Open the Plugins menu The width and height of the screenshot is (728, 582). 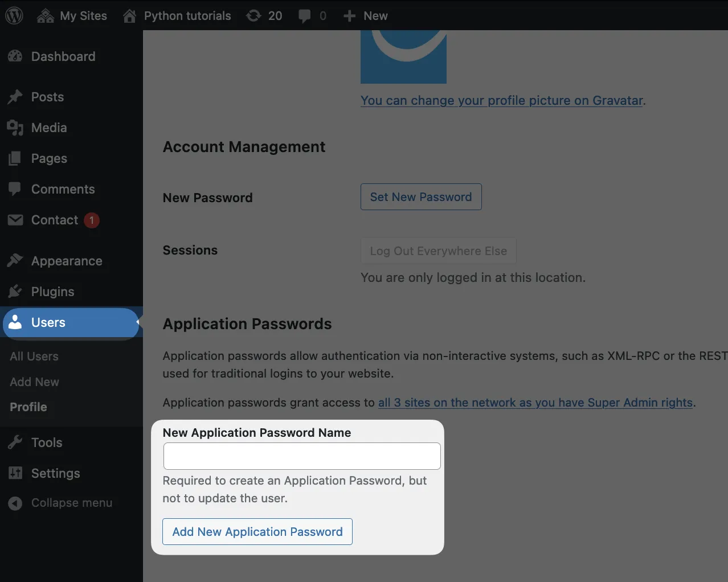[52, 292]
